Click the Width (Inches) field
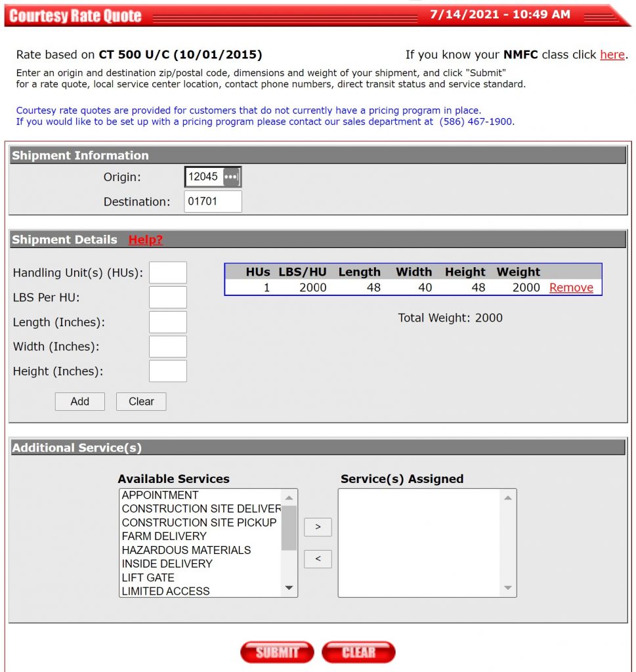The width and height of the screenshot is (636, 672). click(168, 346)
